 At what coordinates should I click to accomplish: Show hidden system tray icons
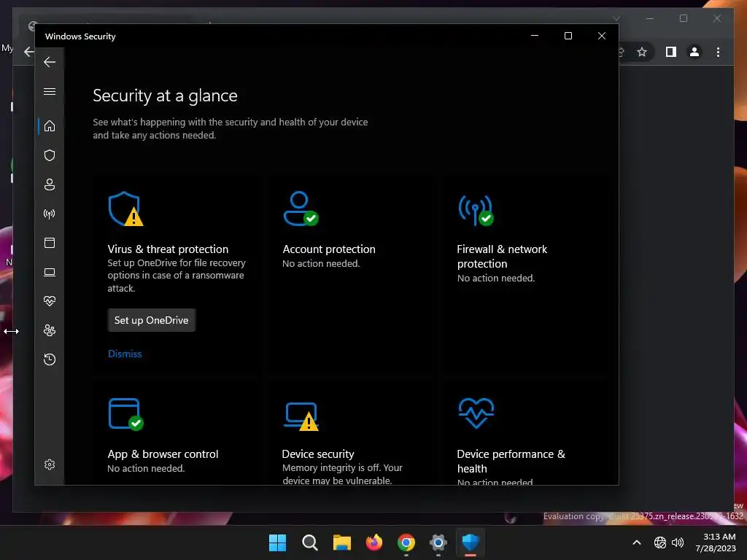pyautogui.click(x=636, y=542)
